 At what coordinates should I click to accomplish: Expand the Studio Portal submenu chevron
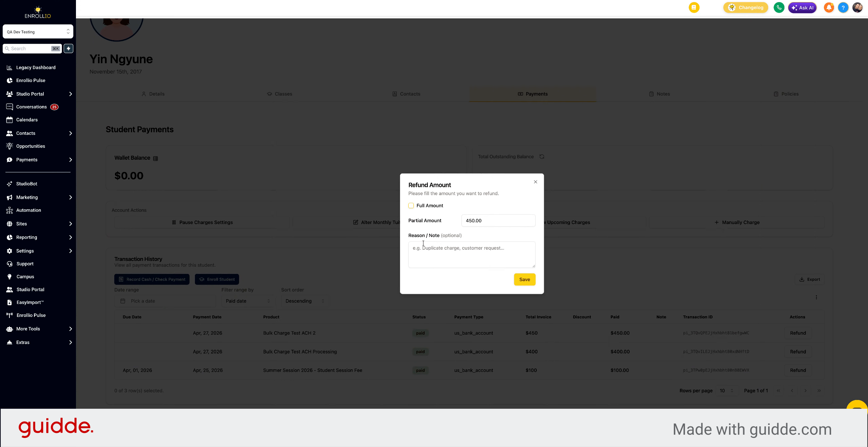coord(71,94)
